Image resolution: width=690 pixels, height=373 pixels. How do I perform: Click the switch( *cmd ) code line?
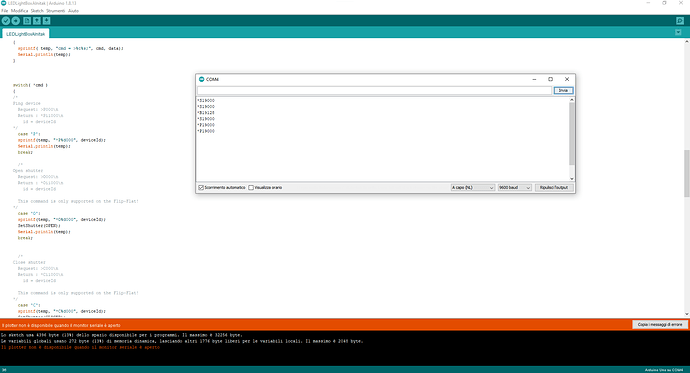coord(30,85)
